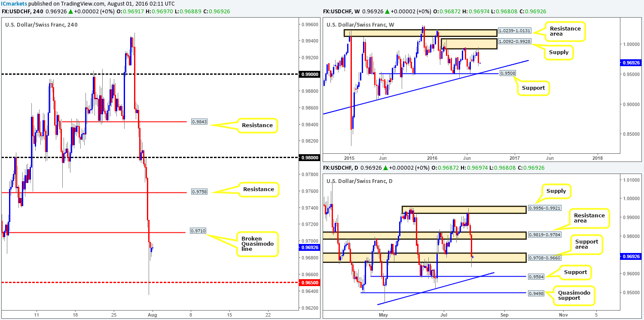Click the 'Resistance area' callout on daily chart
Screen dimensions: 644x320
[589, 218]
